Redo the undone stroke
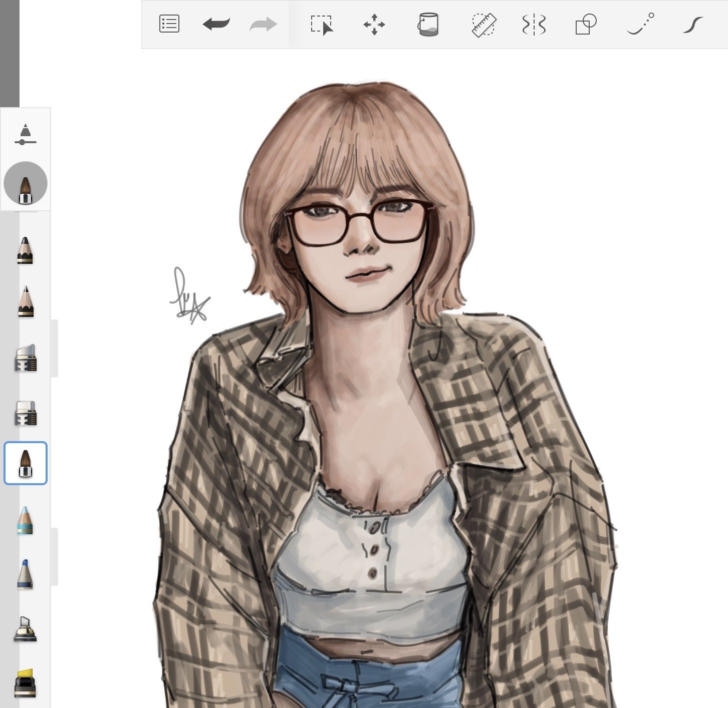The width and height of the screenshot is (728, 708). click(263, 24)
